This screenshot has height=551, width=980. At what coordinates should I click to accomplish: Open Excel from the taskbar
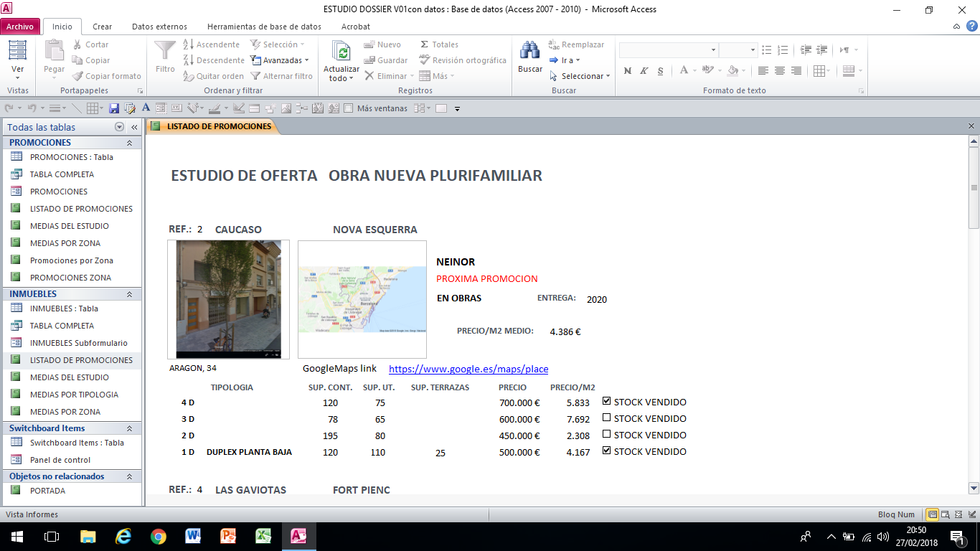tap(263, 536)
